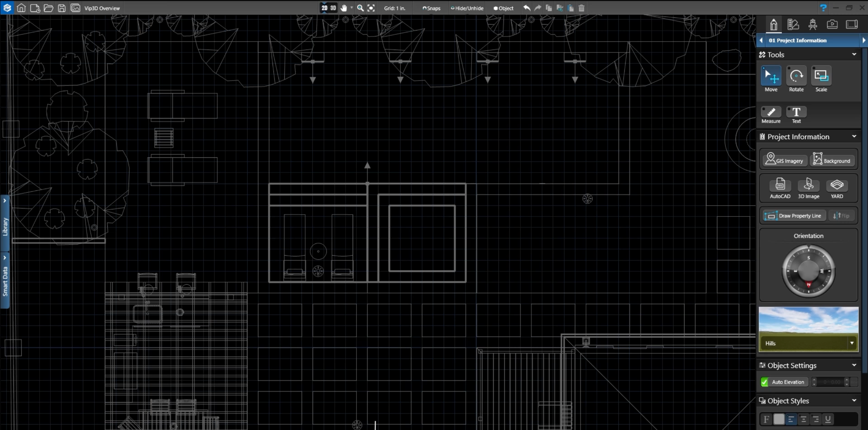The image size is (868, 430).
Task: Collapse the Object Styles section
Action: coord(854,400)
